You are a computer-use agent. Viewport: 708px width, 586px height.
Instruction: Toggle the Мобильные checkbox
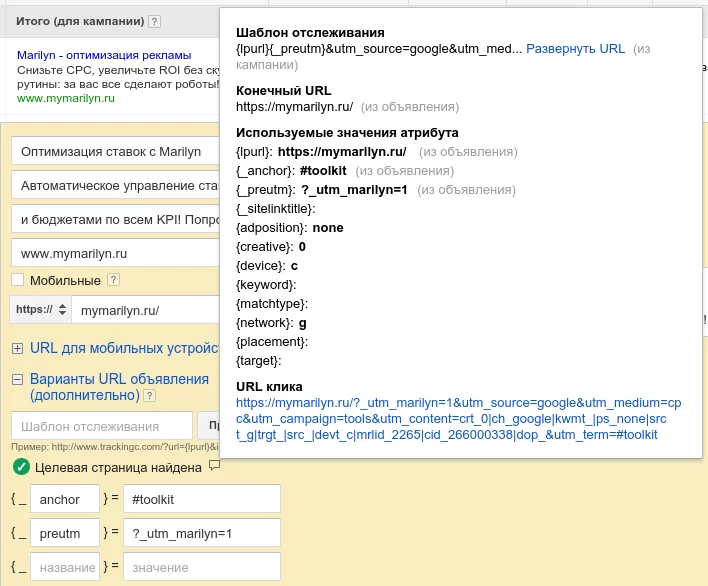[x=18, y=279]
